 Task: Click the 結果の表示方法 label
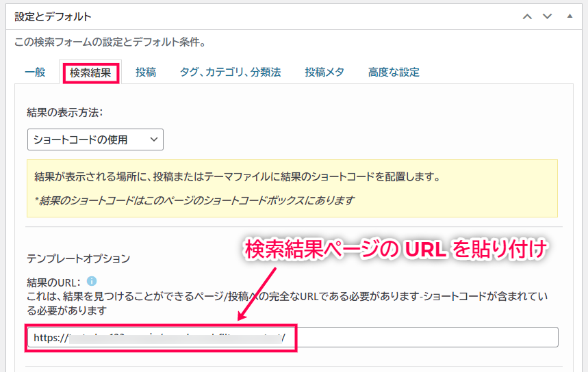65,112
